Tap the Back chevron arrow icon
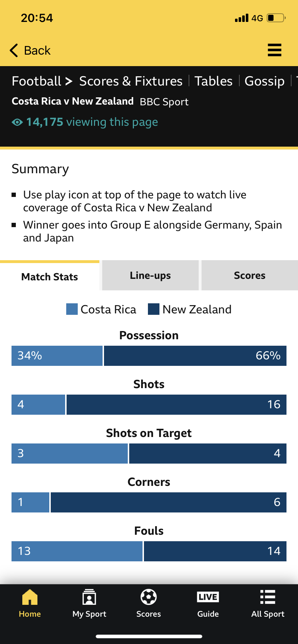This screenshot has width=298, height=644. (x=14, y=51)
